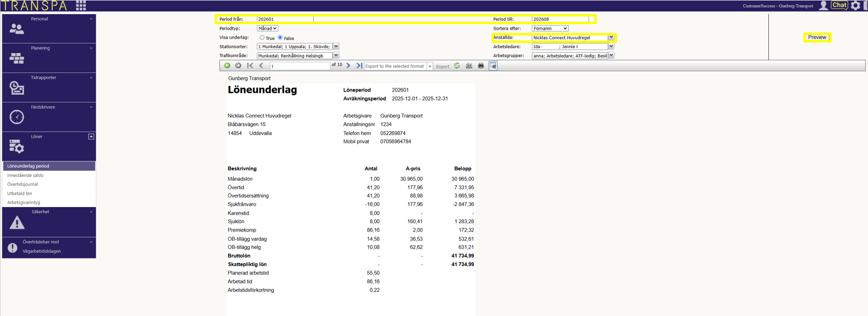
Task: Click the Arbetsledare text field
Action: 570,46
